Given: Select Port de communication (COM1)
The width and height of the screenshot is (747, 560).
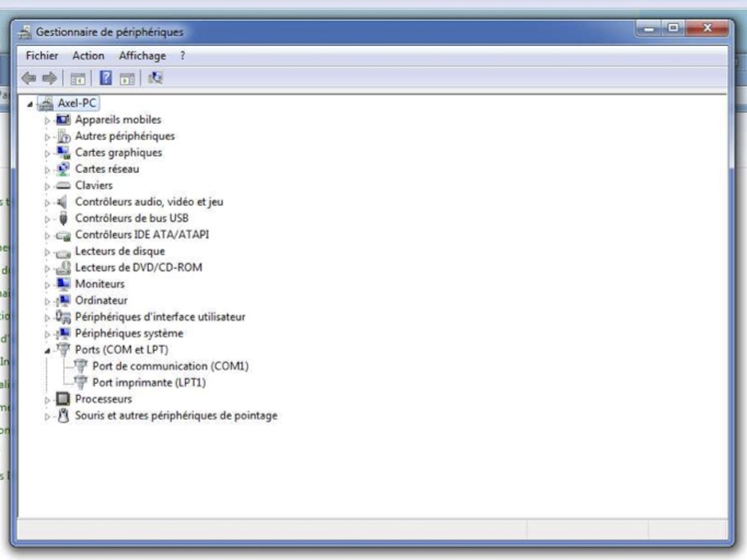Looking at the screenshot, I should (170, 366).
